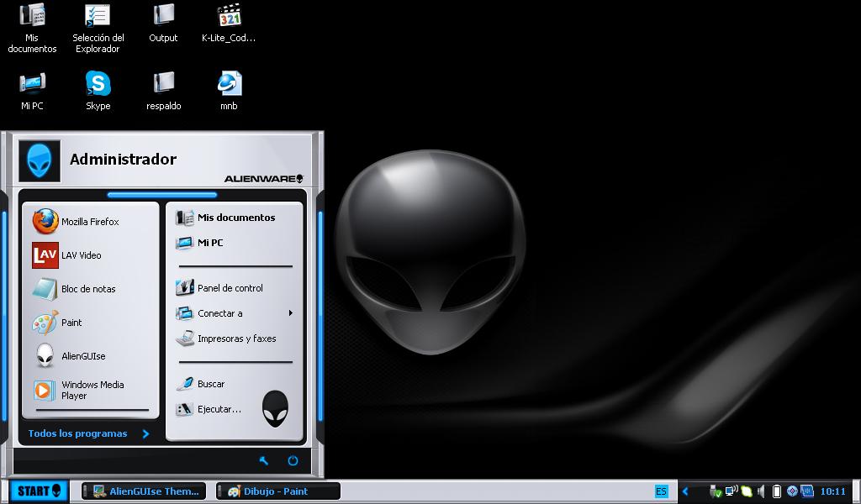Open LAV Video in the start menu
The width and height of the screenshot is (861, 504).
pyautogui.click(x=81, y=255)
